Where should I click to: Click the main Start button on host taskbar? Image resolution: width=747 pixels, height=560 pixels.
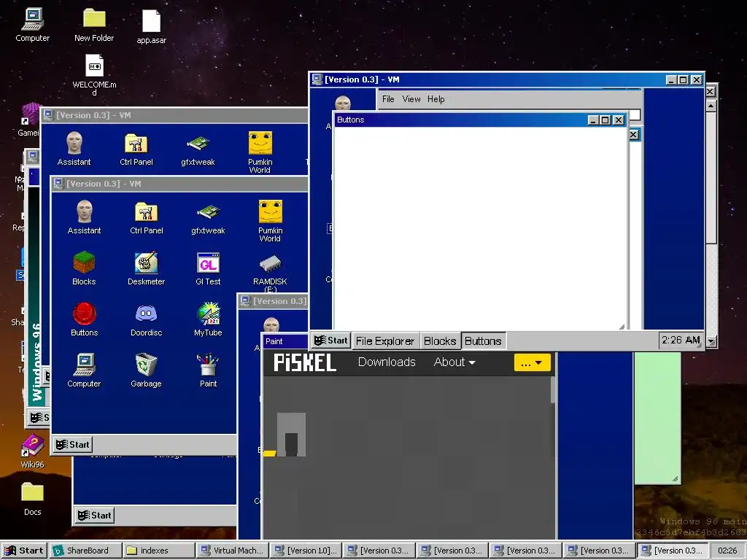(24, 551)
